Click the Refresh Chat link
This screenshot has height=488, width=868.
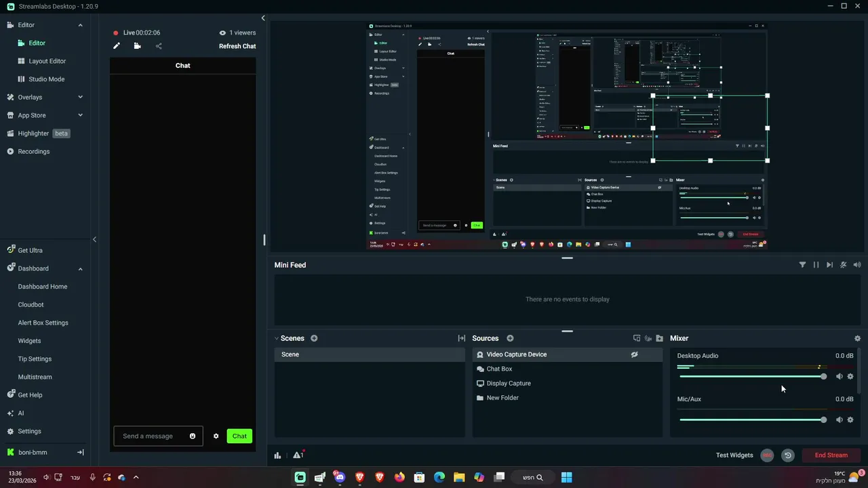pos(237,46)
